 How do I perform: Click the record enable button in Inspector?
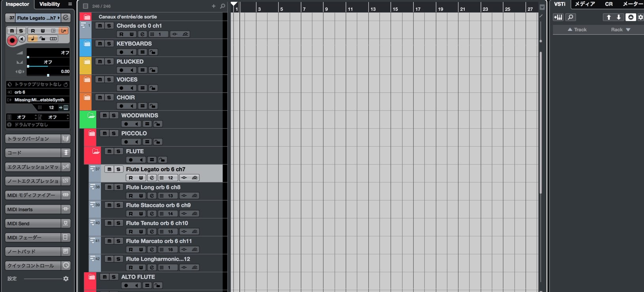click(12, 40)
